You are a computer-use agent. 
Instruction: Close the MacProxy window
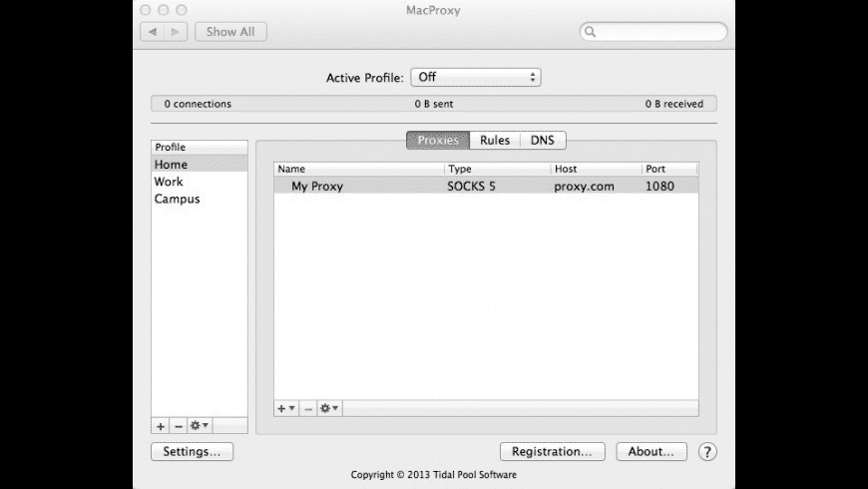pos(145,10)
